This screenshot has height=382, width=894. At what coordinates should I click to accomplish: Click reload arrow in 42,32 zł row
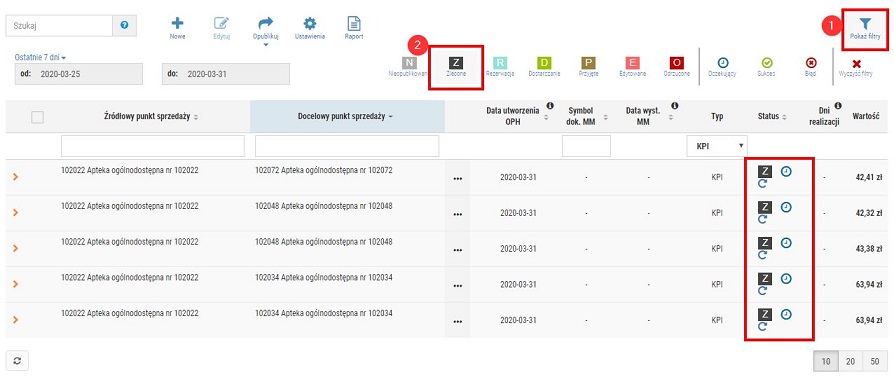pyautogui.click(x=763, y=219)
